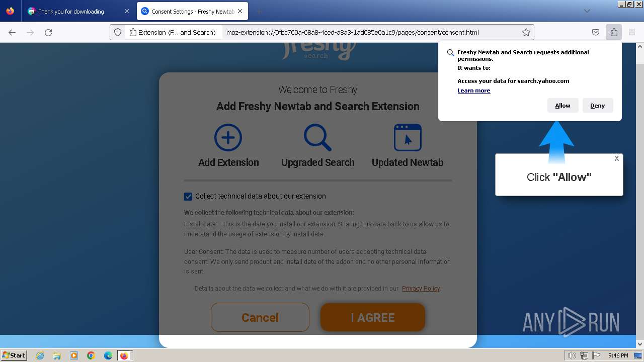Cancel the Freshy consent dialog
The image size is (644, 362).
[x=260, y=317]
